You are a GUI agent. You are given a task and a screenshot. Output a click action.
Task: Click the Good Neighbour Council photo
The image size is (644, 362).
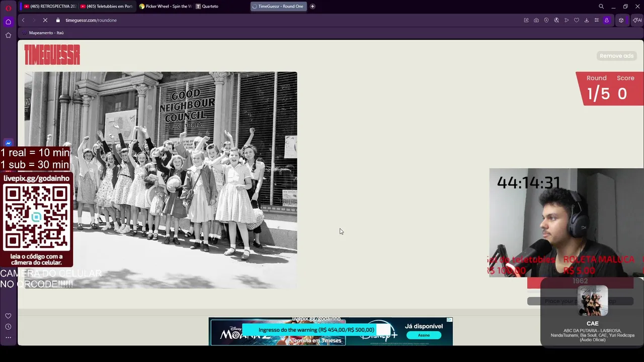160,180
